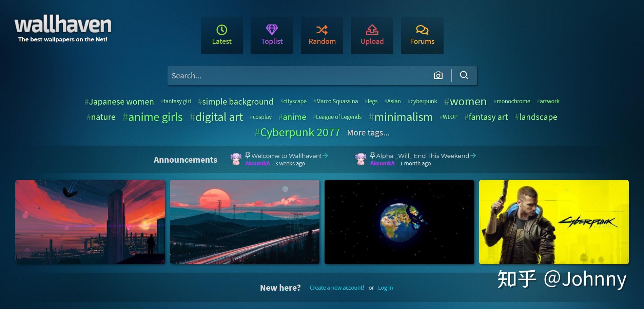
Task: Click the Log in link
Action: (386, 288)
